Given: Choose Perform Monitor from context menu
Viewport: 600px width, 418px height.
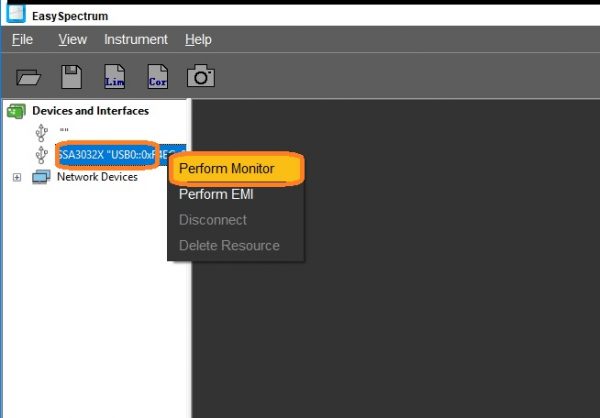Looking at the screenshot, I should tap(226, 168).
